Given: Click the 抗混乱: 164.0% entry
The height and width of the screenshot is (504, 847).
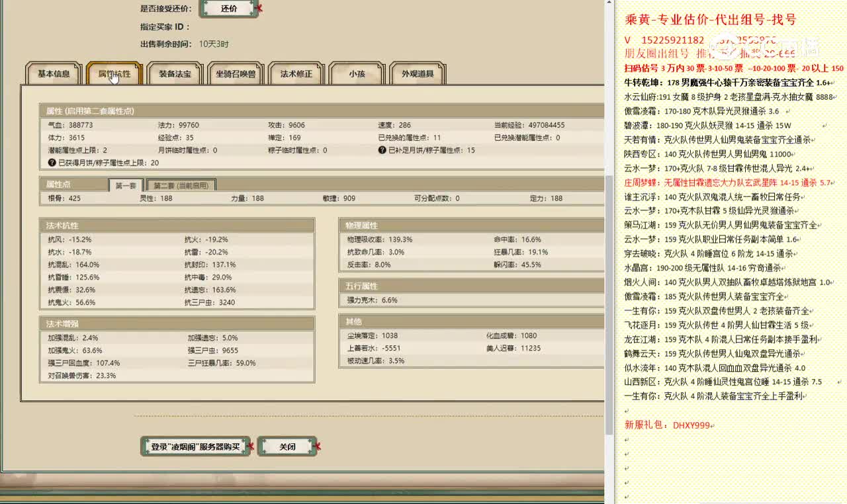Looking at the screenshot, I should point(73,265).
